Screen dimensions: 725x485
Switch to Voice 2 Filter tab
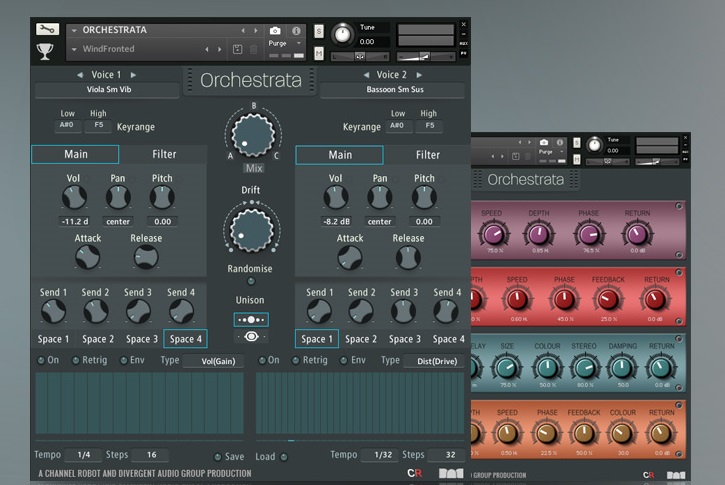click(x=428, y=155)
